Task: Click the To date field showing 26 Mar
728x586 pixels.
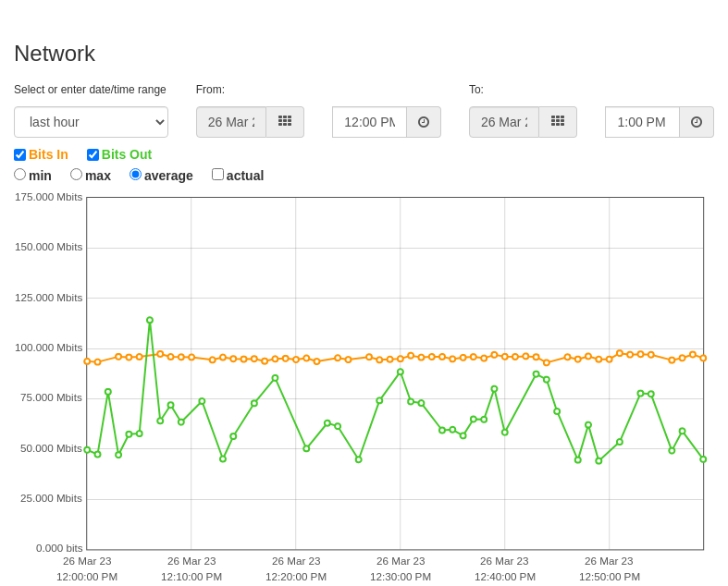Action: pyautogui.click(x=504, y=122)
